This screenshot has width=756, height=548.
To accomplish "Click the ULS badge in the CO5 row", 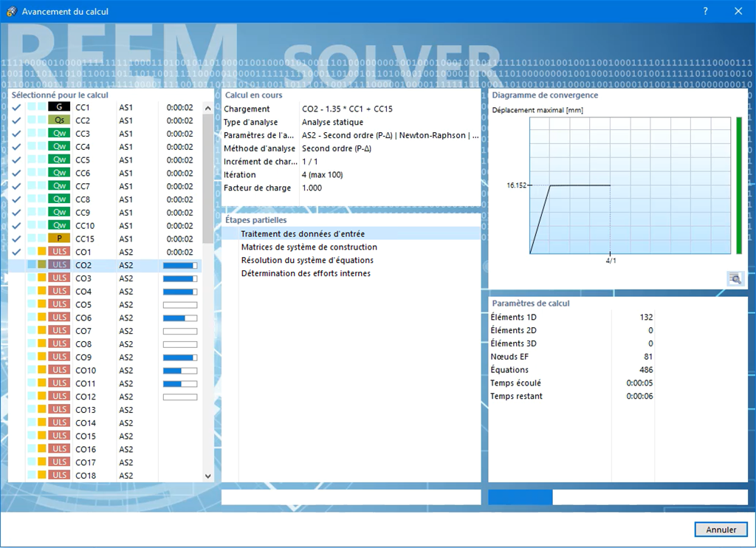I will click(x=59, y=304).
